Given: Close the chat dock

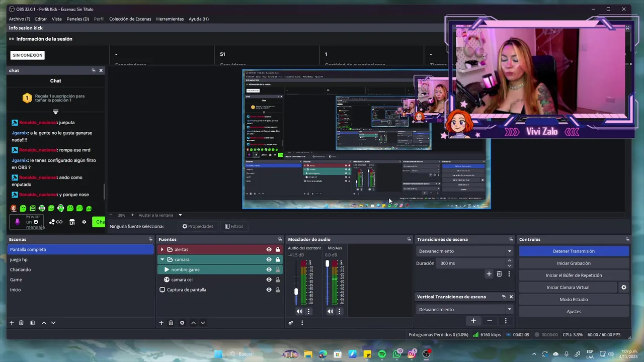Looking at the screenshot, I should (101, 70).
